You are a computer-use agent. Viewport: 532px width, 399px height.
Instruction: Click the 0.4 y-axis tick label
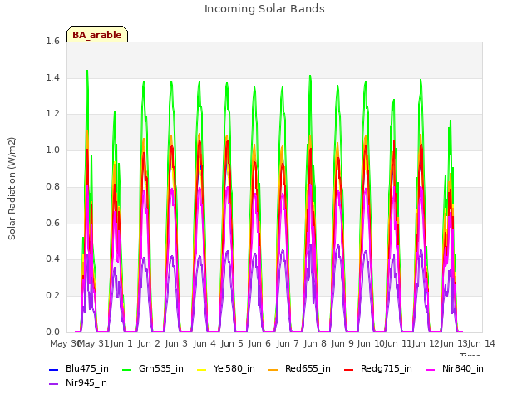click(x=52, y=259)
